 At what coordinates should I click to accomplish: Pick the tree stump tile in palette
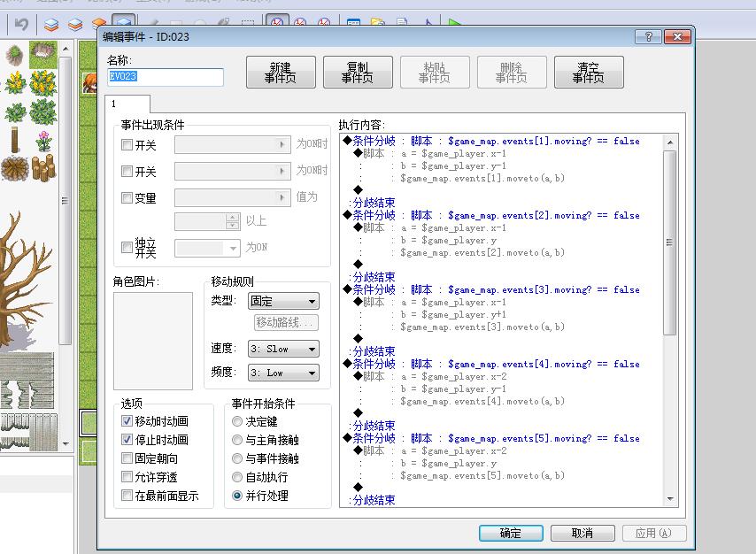15,169
